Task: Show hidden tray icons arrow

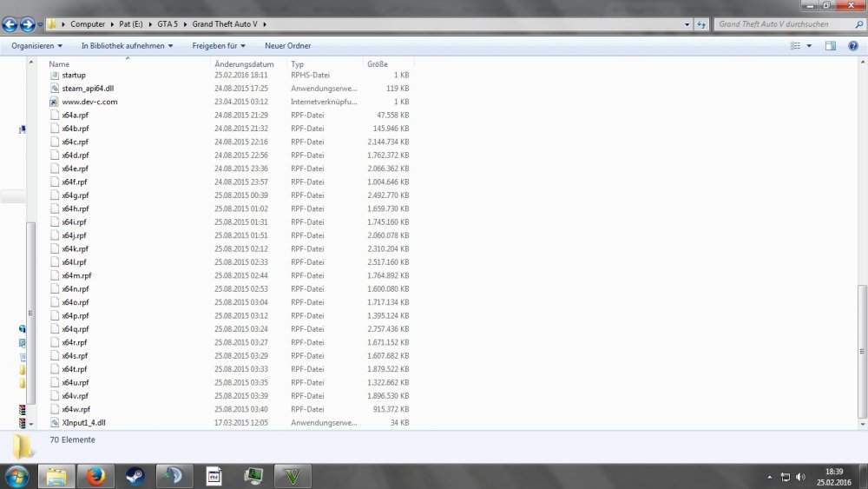Action: point(769,477)
